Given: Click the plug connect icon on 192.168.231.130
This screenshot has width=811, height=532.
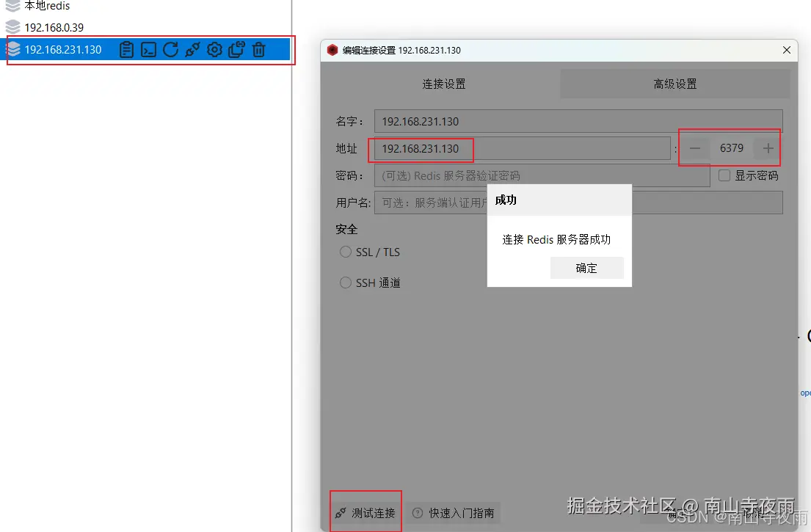Looking at the screenshot, I should pos(192,49).
